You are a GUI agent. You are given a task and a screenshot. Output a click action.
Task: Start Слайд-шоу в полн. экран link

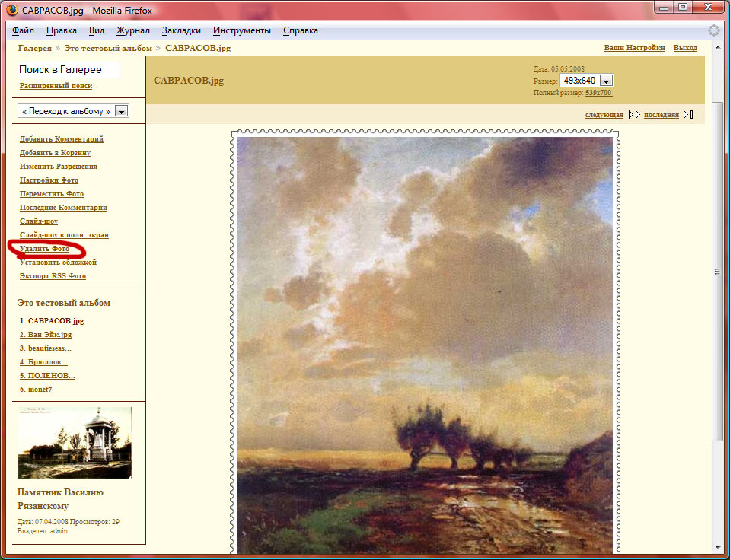point(64,235)
